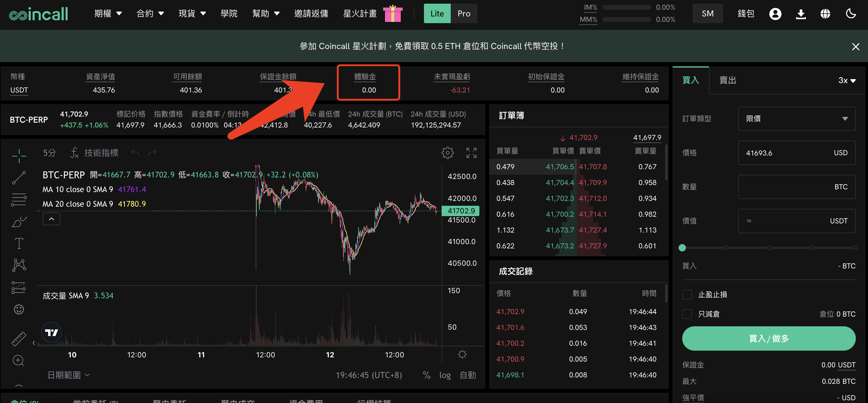Expand the drawing toolbar side arrow
868x403 pixels.
tap(34, 343)
